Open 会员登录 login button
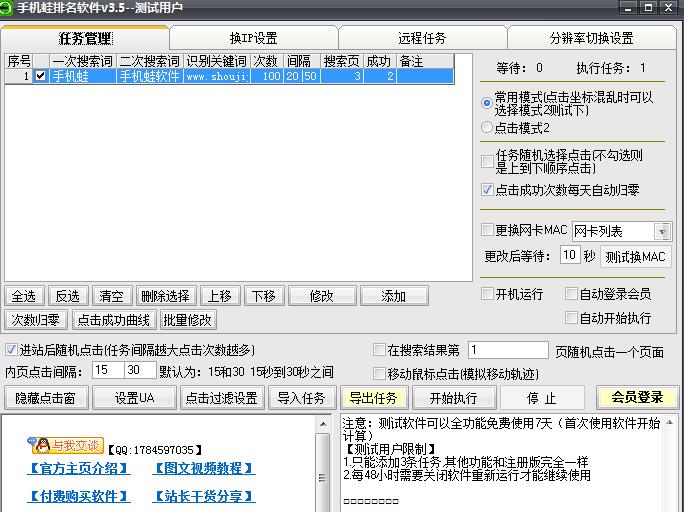684x512 pixels. (637, 397)
